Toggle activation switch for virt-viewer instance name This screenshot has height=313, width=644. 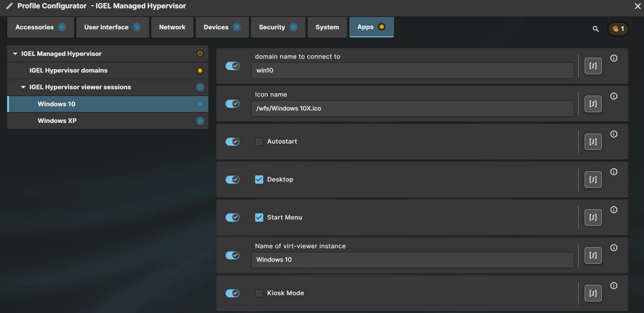point(233,255)
